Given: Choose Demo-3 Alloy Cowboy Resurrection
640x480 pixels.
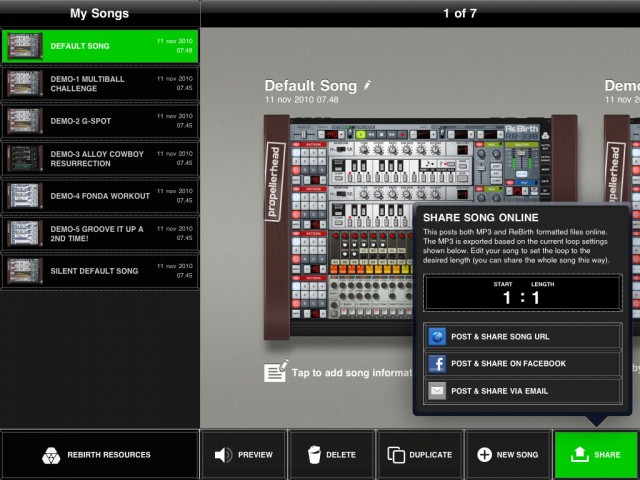Looking at the screenshot, I should pyautogui.click(x=100, y=158).
